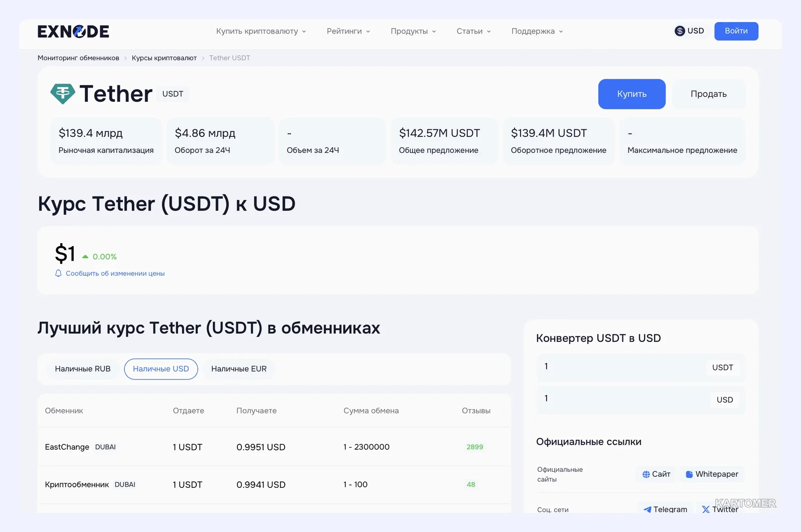Switch to Наличные EUR tab
The width and height of the screenshot is (801, 532).
pyautogui.click(x=239, y=369)
